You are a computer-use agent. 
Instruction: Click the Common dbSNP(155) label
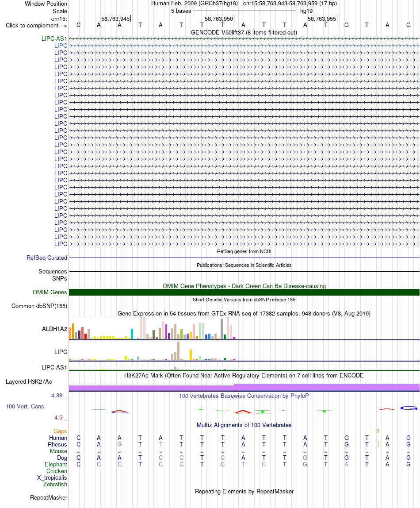39,306
